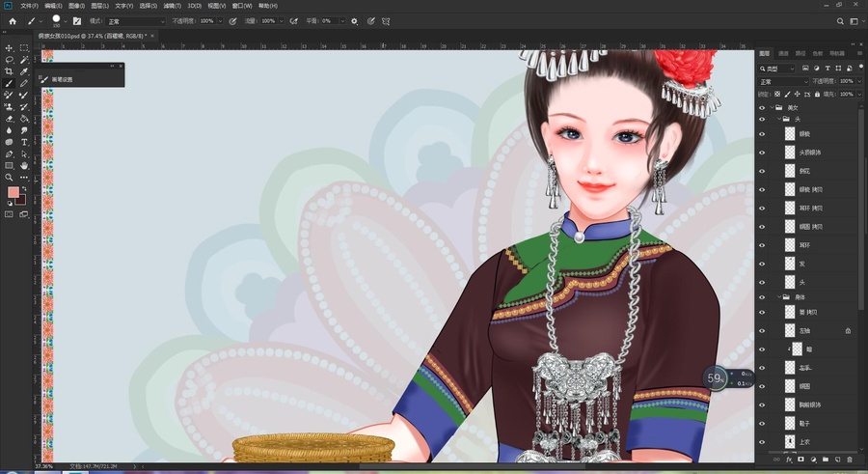Viewport: 868px width, 474px height.
Task: Select the Crop tool
Action: point(9,71)
